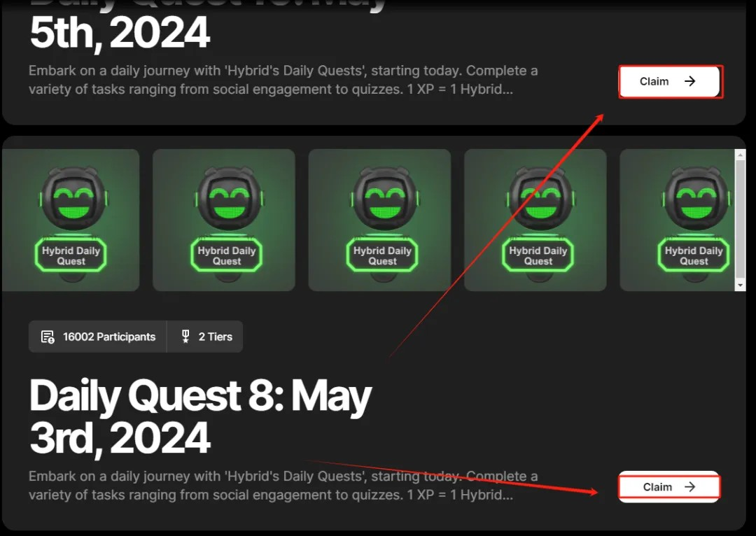The width and height of the screenshot is (756, 536).
Task: Claim the quest dated 5th, 2024
Action: pyautogui.click(x=670, y=81)
